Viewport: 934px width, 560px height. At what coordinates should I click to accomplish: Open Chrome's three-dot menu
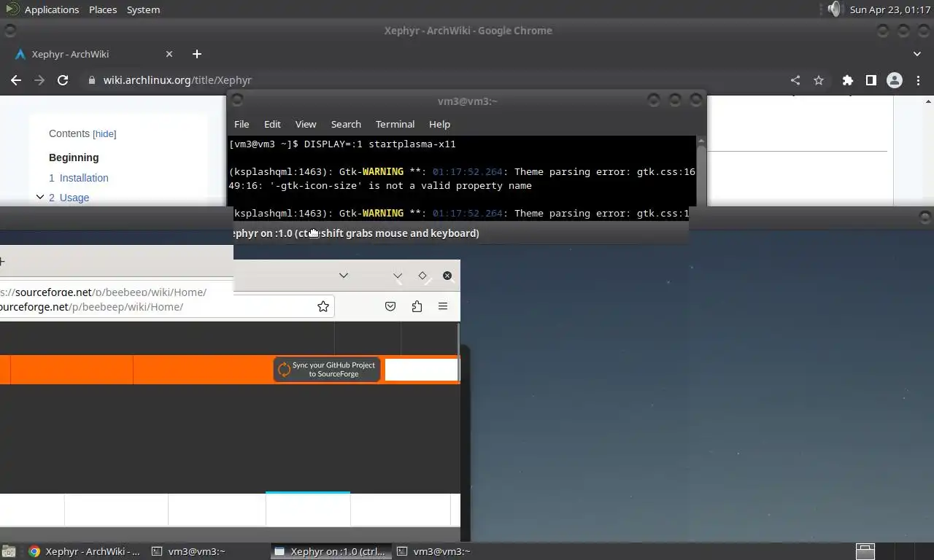918,80
